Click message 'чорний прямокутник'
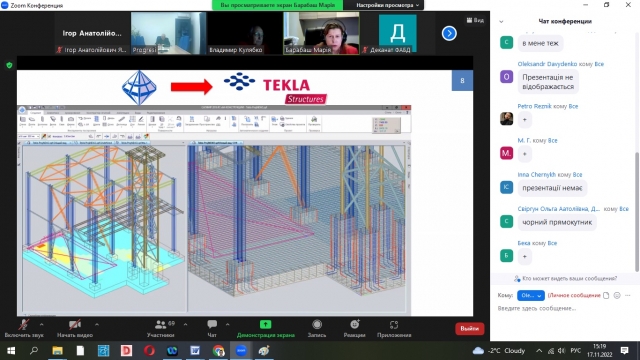 point(557,222)
